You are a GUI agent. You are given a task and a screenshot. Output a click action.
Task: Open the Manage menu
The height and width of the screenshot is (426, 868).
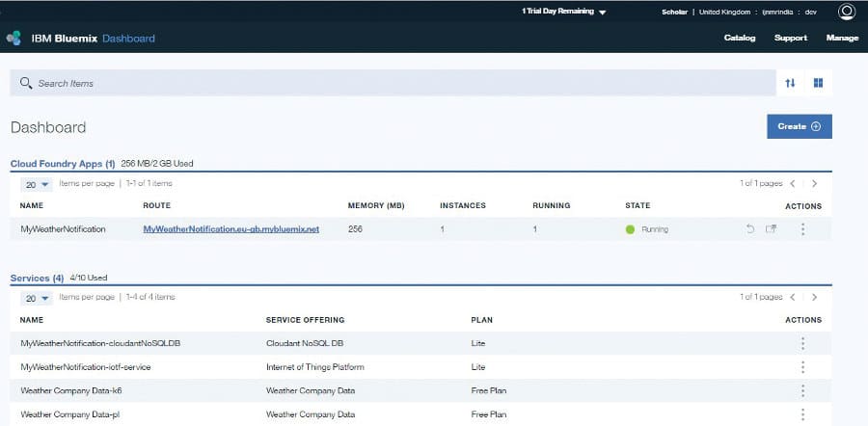tap(842, 39)
